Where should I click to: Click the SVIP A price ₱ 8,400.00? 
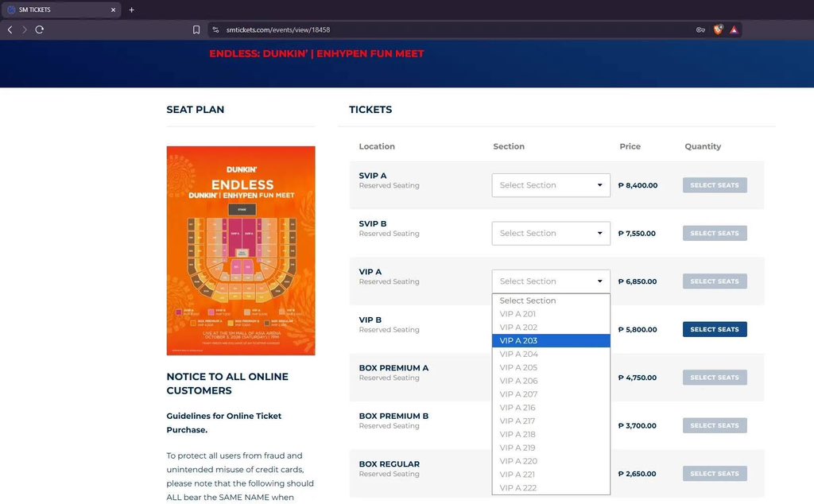tap(638, 185)
